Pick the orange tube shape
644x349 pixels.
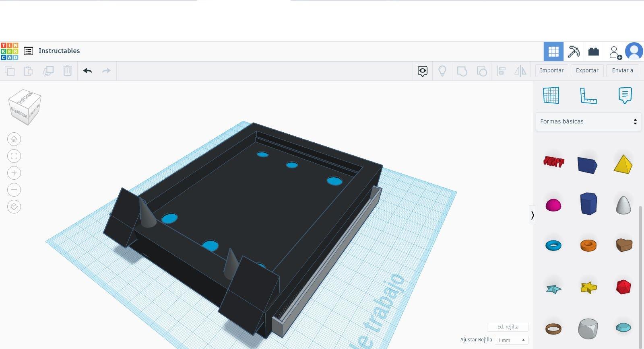coord(588,245)
